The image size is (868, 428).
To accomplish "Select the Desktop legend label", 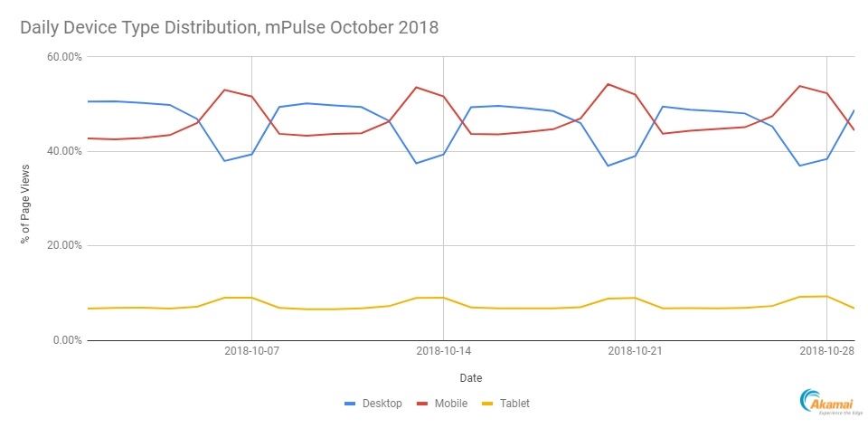I will [x=383, y=403].
